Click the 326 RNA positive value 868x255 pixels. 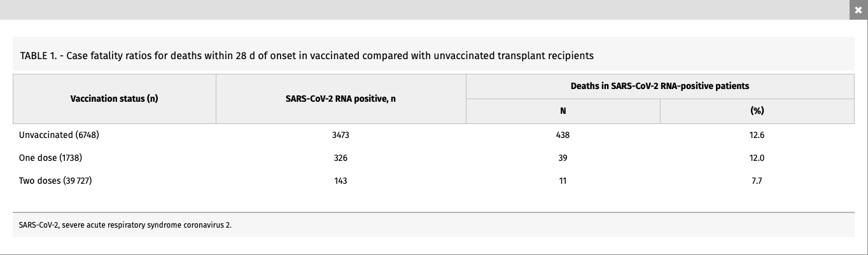coord(341,158)
